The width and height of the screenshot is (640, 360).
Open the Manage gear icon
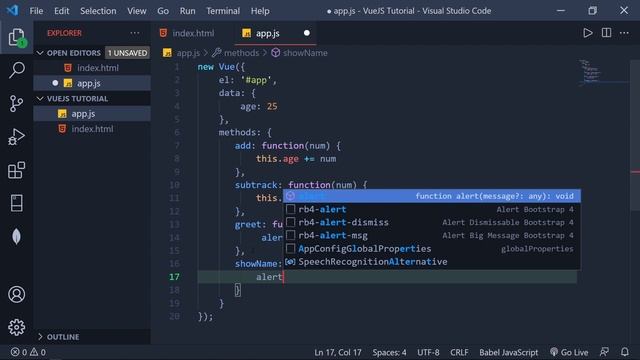coord(16,327)
